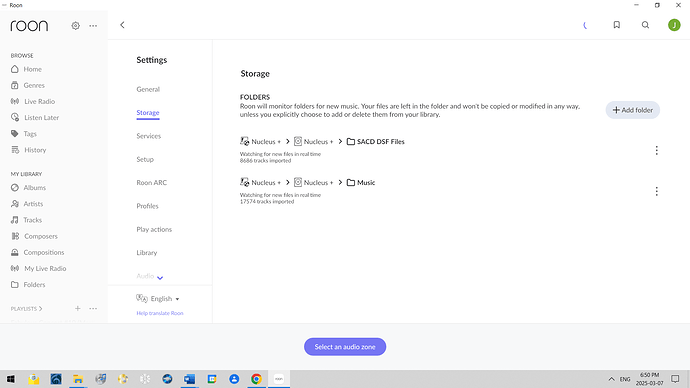
Task: Open options menu for Music folder
Action: (656, 191)
